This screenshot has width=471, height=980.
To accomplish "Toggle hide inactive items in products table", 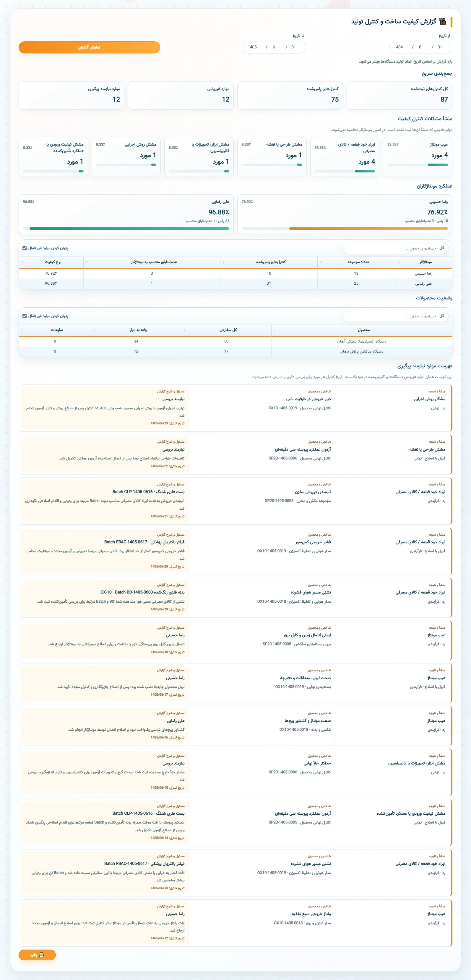I will 25,316.
